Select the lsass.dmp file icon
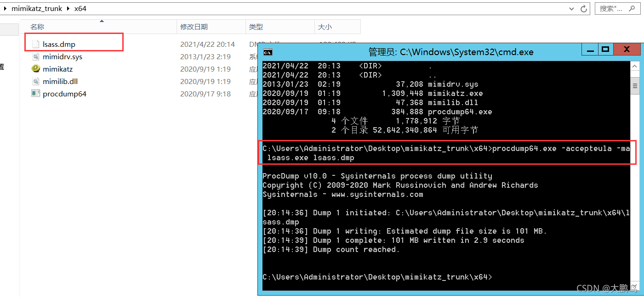 pos(35,45)
